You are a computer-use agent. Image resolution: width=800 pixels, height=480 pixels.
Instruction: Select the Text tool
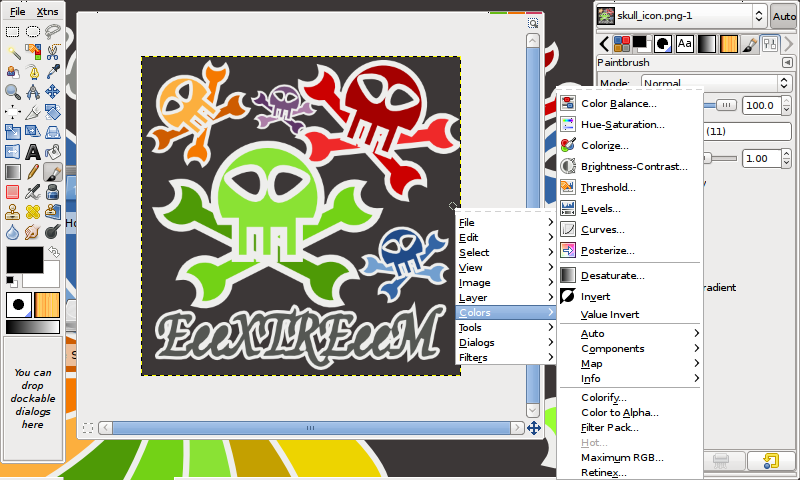coord(33,151)
